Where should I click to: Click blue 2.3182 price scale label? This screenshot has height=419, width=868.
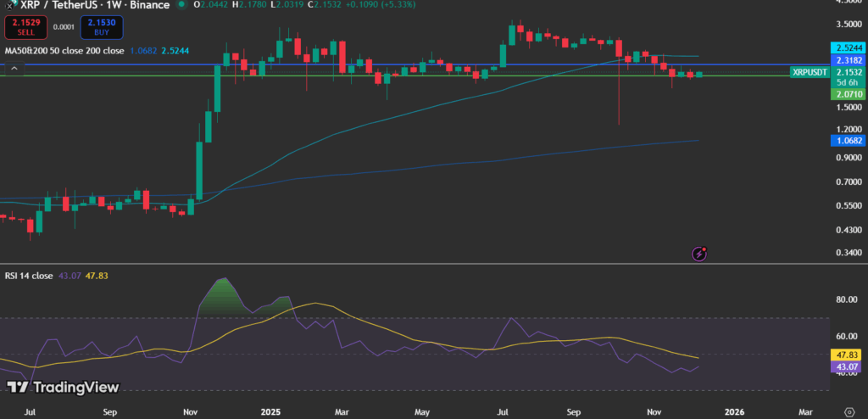(849, 60)
